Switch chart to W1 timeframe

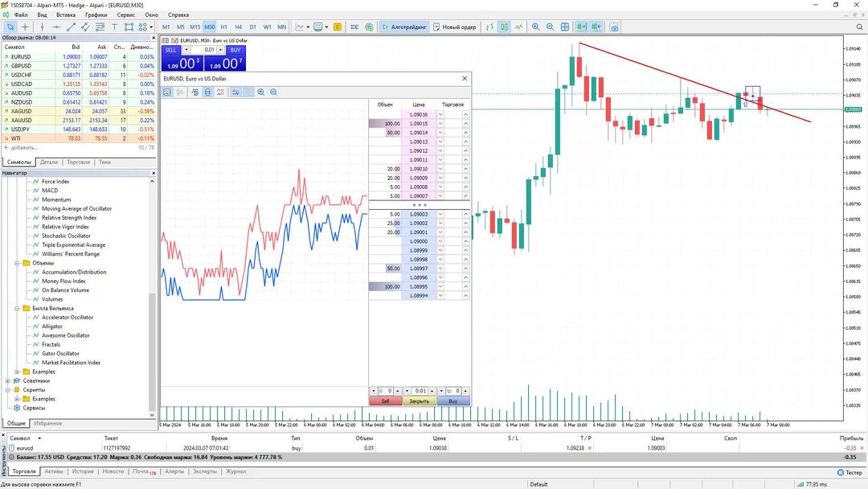pyautogui.click(x=267, y=27)
